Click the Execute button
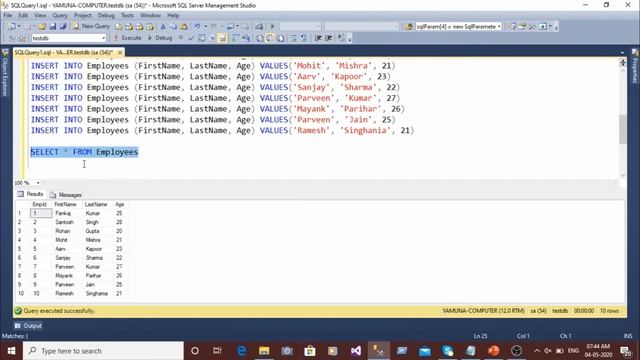The image size is (640, 360). click(127, 38)
